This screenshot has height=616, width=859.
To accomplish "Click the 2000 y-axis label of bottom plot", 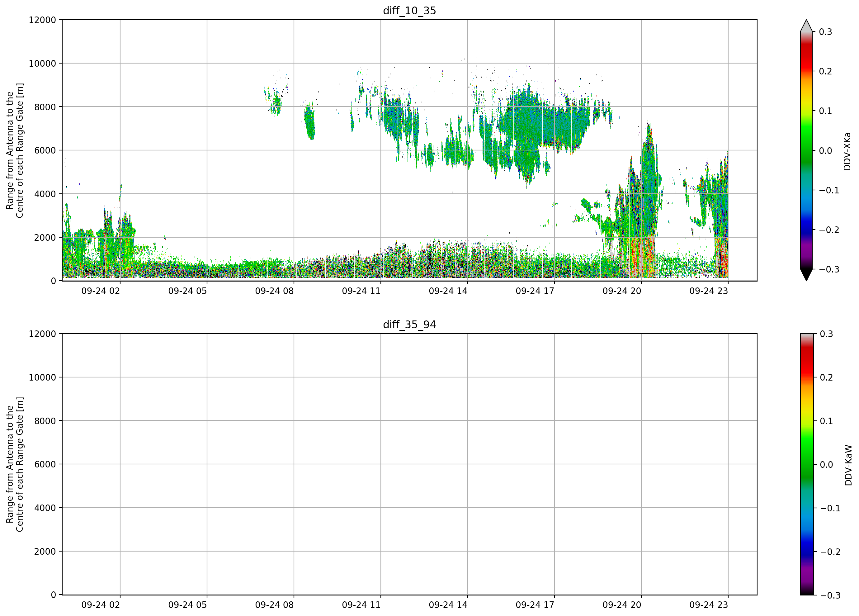I will click(45, 552).
